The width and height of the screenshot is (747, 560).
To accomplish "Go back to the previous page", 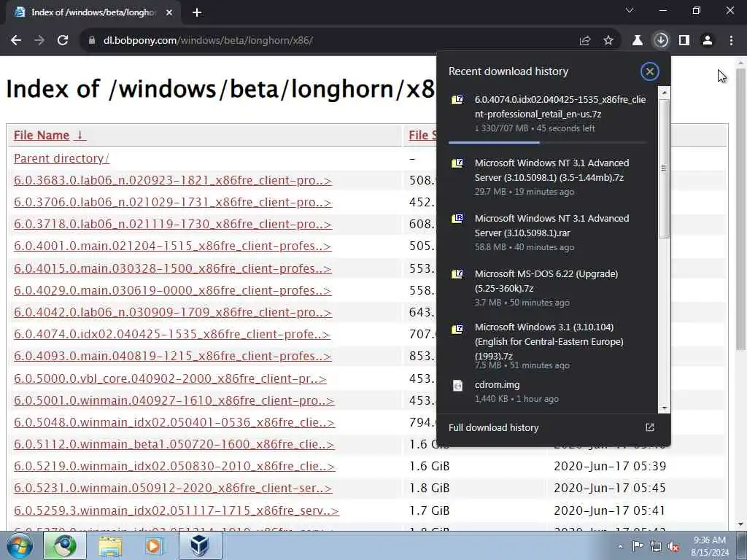I will pyautogui.click(x=16, y=41).
